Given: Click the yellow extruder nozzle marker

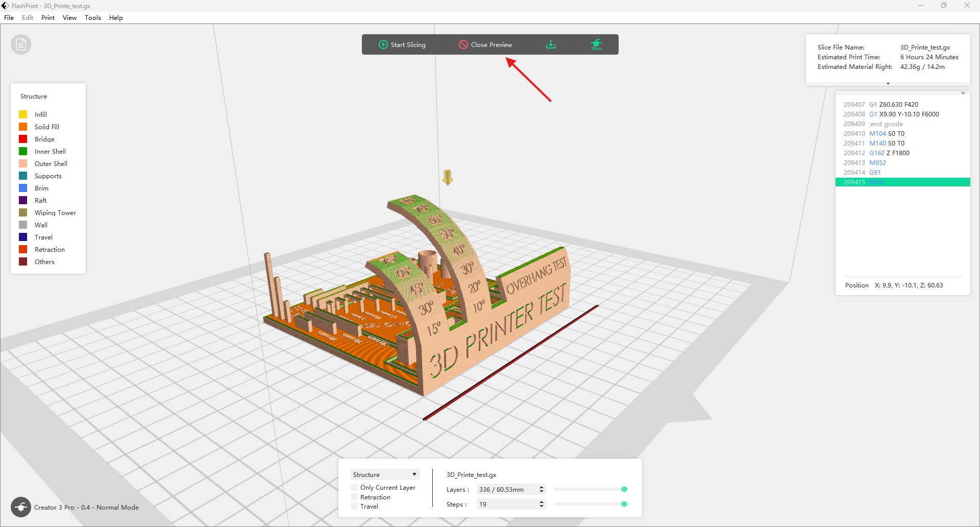Looking at the screenshot, I should pyautogui.click(x=448, y=177).
